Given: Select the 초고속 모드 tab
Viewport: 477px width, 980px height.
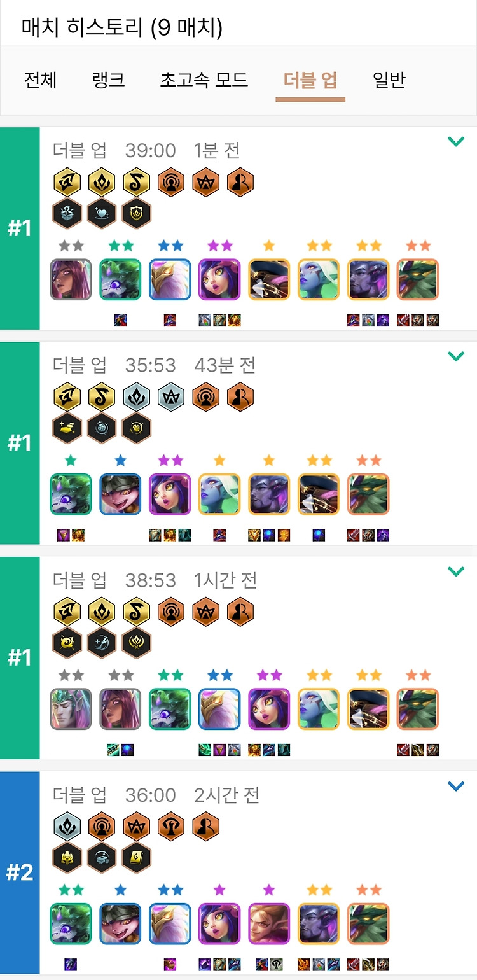Looking at the screenshot, I should [x=204, y=81].
